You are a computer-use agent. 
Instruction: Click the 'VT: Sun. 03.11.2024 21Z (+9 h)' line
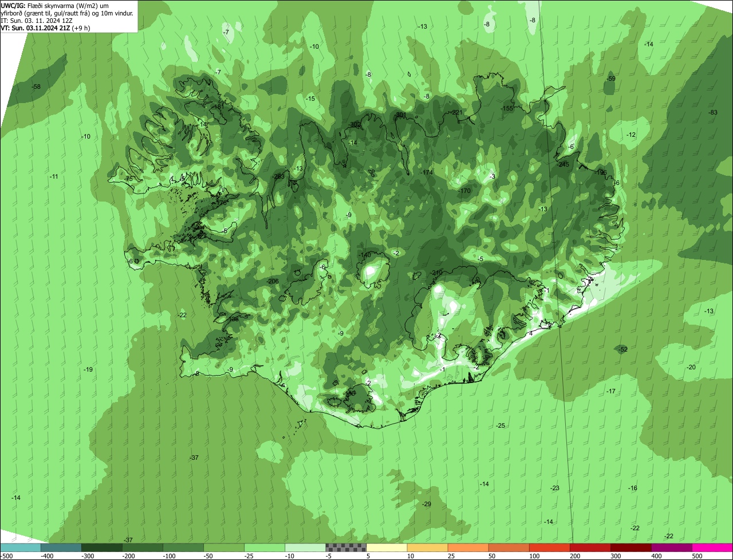click(x=45, y=27)
